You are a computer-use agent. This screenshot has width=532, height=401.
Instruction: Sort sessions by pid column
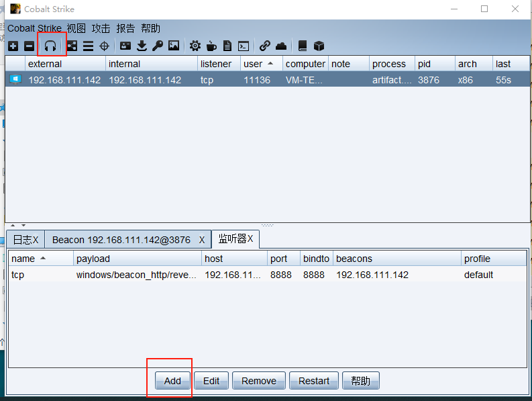coord(435,64)
